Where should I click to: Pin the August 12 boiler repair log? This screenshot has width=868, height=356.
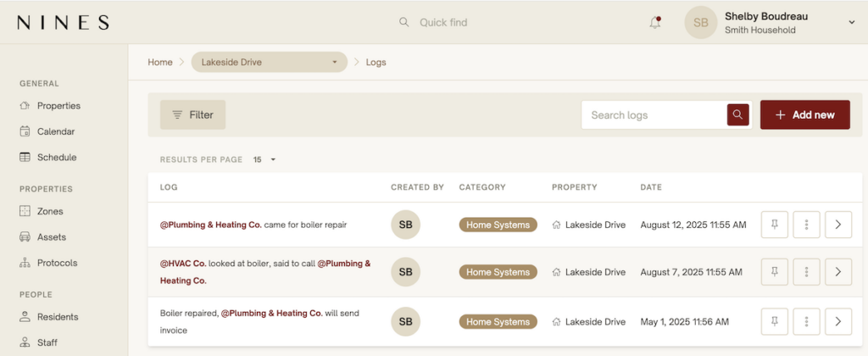pos(775,225)
